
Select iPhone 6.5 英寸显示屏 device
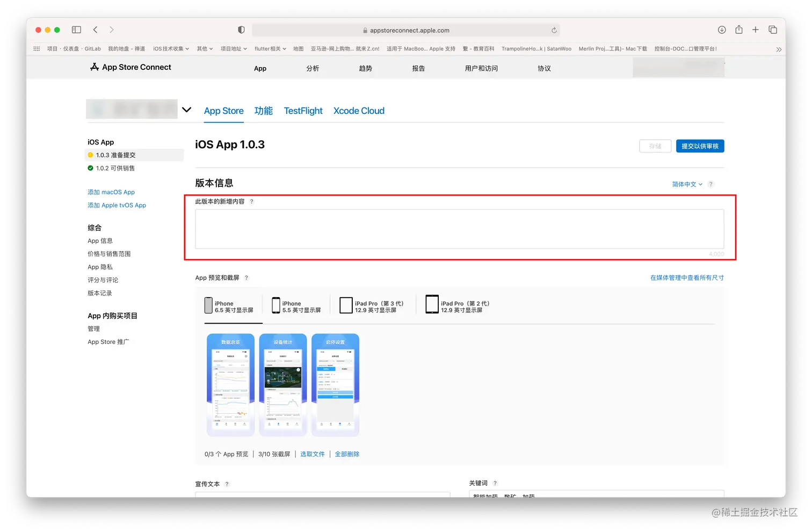(x=229, y=306)
